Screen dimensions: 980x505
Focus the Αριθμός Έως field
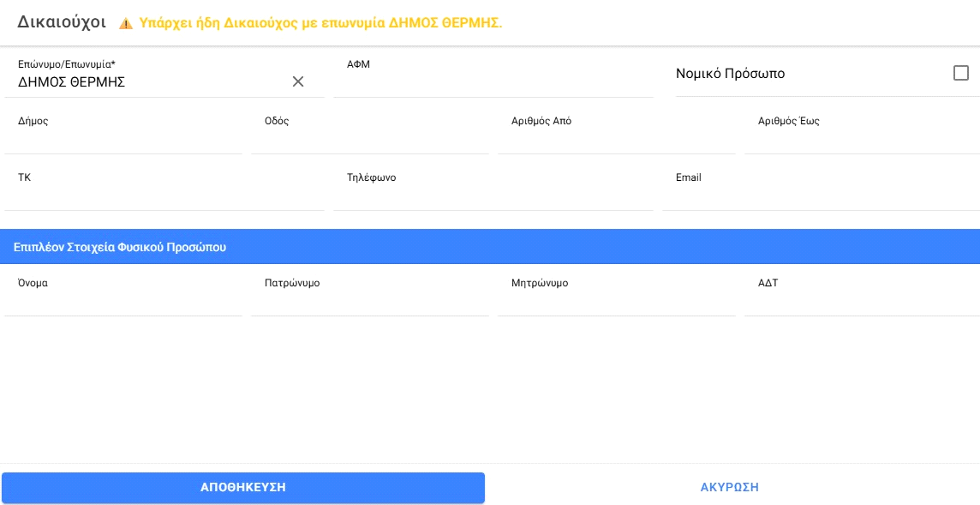[861, 139]
